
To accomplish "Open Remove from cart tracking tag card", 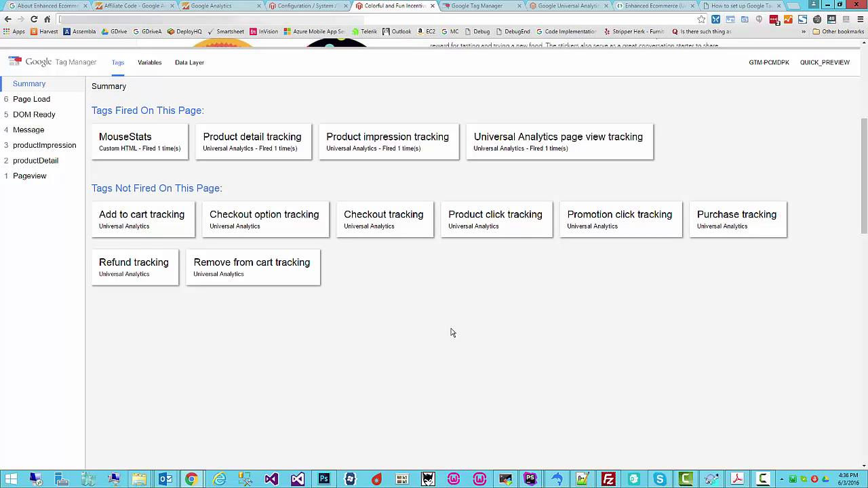I will pos(253,267).
